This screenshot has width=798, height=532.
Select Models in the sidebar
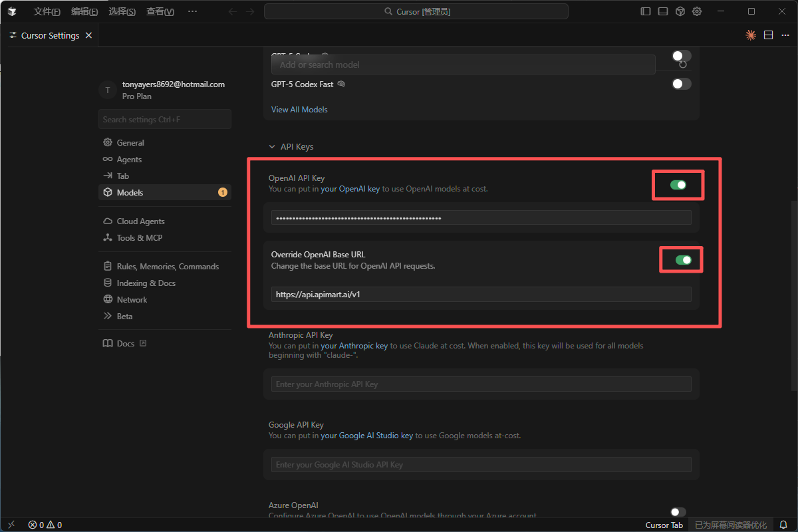tap(165, 192)
